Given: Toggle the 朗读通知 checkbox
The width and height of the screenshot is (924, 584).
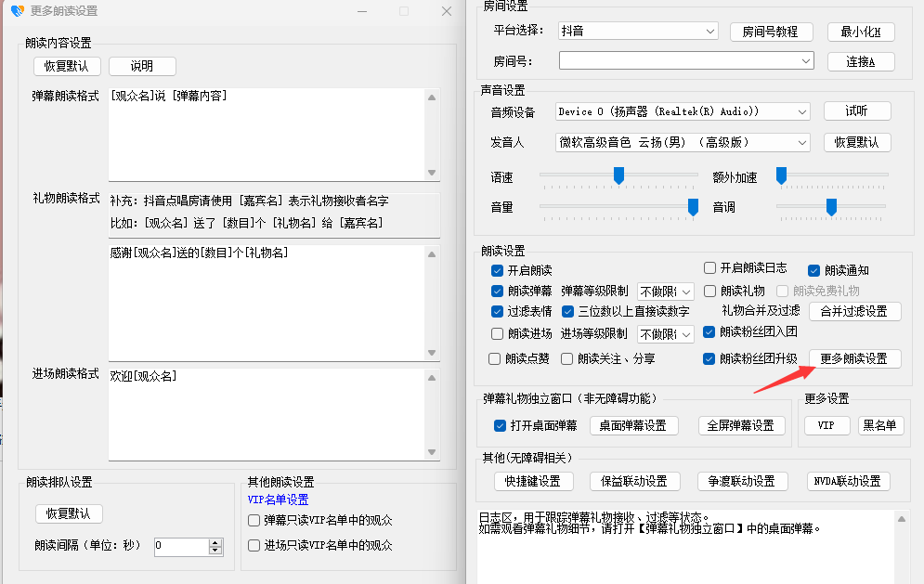Looking at the screenshot, I should click(x=813, y=270).
